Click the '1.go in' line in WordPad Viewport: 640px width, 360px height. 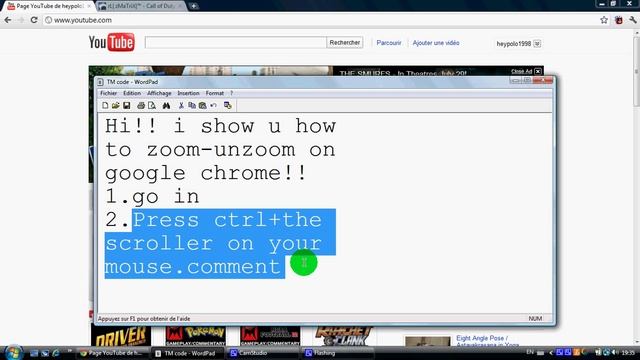(152, 197)
